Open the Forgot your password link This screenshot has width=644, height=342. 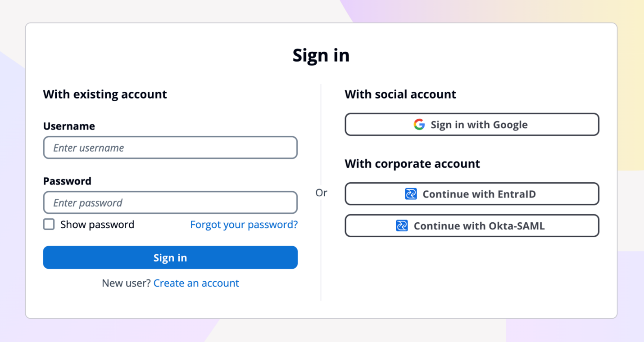click(244, 224)
